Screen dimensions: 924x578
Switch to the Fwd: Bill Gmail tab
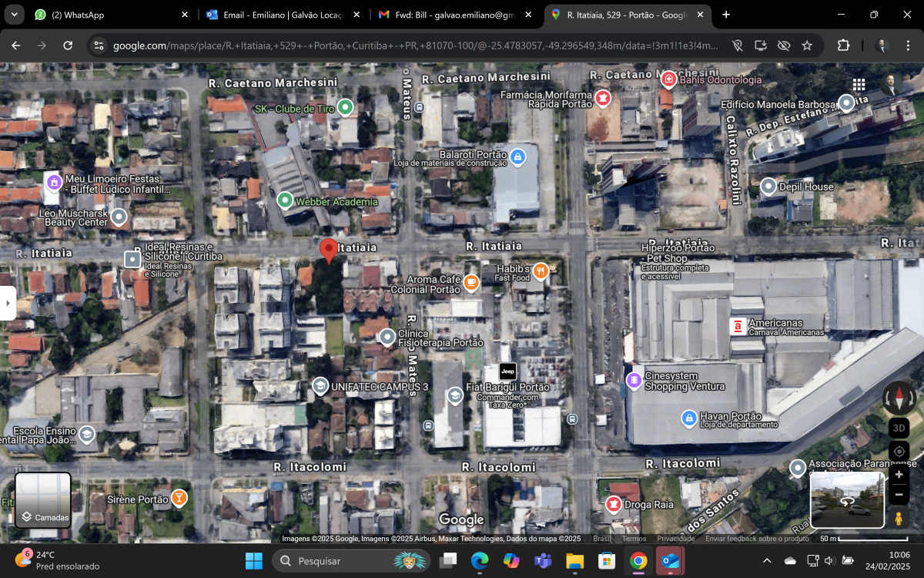(x=455, y=15)
